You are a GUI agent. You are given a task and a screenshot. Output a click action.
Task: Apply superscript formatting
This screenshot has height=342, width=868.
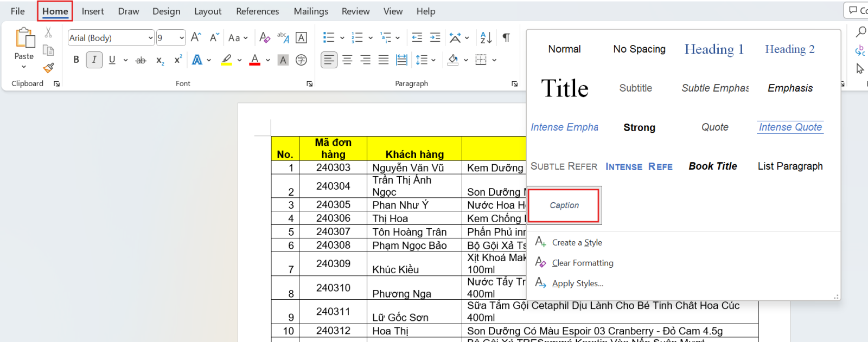pyautogui.click(x=178, y=60)
